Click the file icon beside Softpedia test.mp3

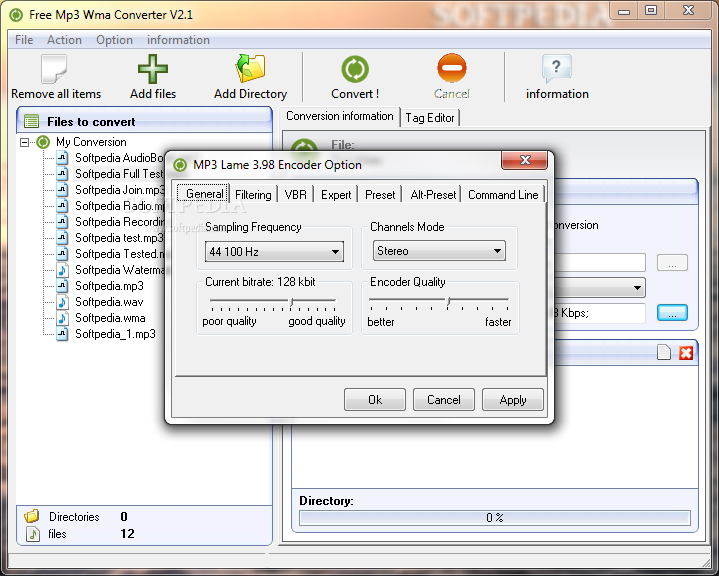(x=62, y=238)
